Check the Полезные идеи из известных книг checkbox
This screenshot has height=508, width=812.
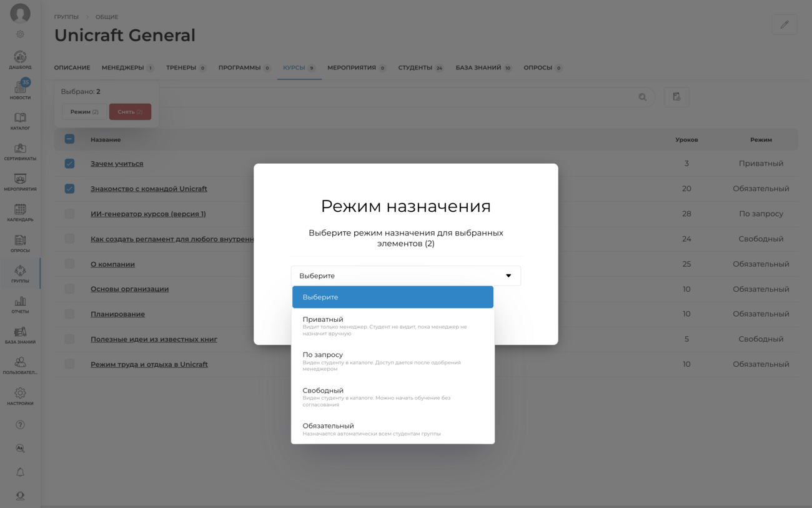[x=69, y=339]
